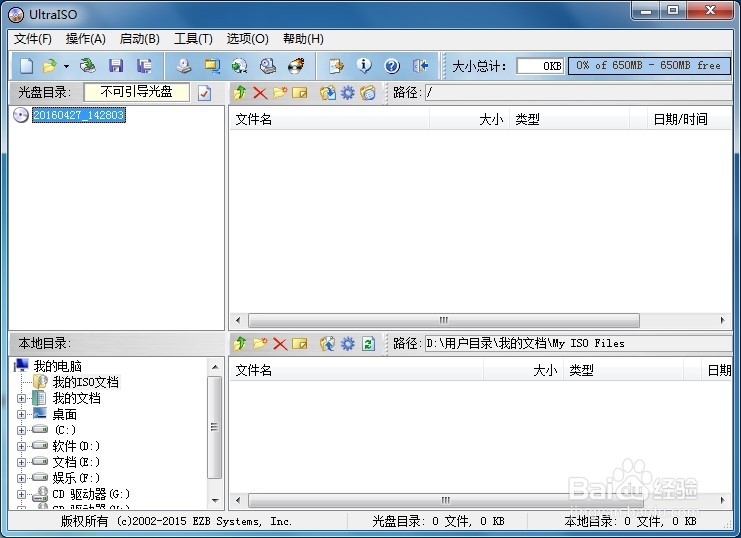Click the Refresh icon in local pane
Image resolution: width=741 pixels, height=538 pixels.
368,344
